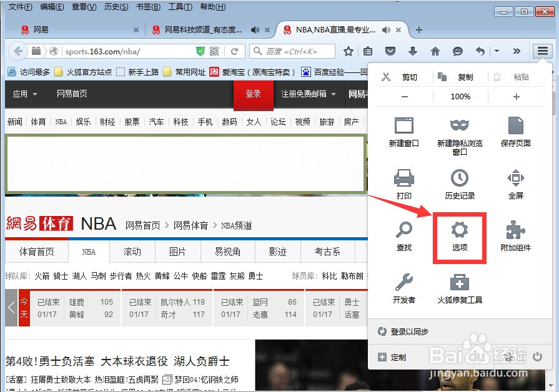Click the 爱淘宝 bookmark

coord(252,72)
